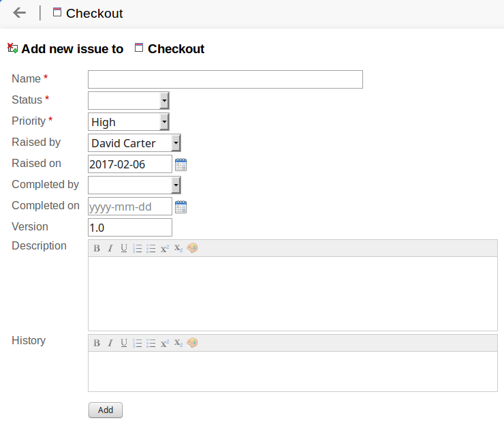Open color palette in History toolbar

(192, 343)
